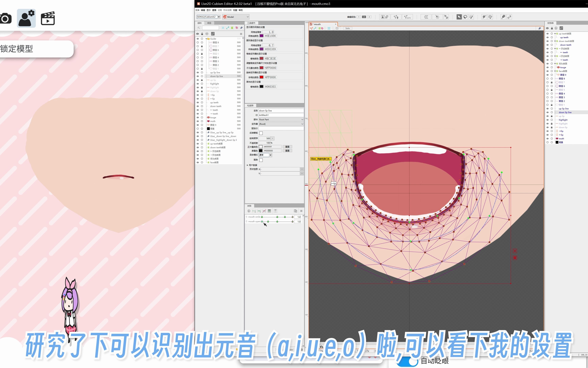Open the 部件 Root Part dropdown
The height and width of the screenshot is (368, 588).
[281, 119]
